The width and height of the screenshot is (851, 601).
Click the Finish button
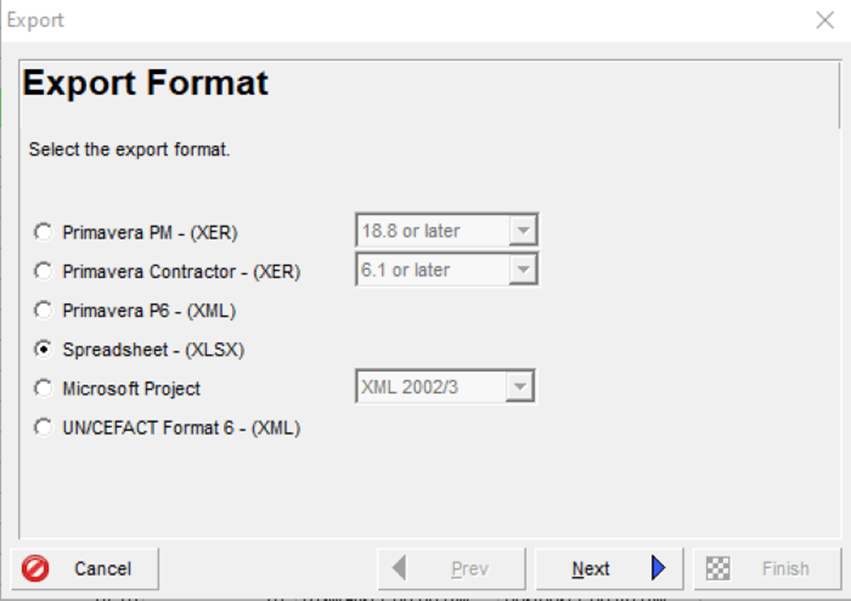[767, 568]
